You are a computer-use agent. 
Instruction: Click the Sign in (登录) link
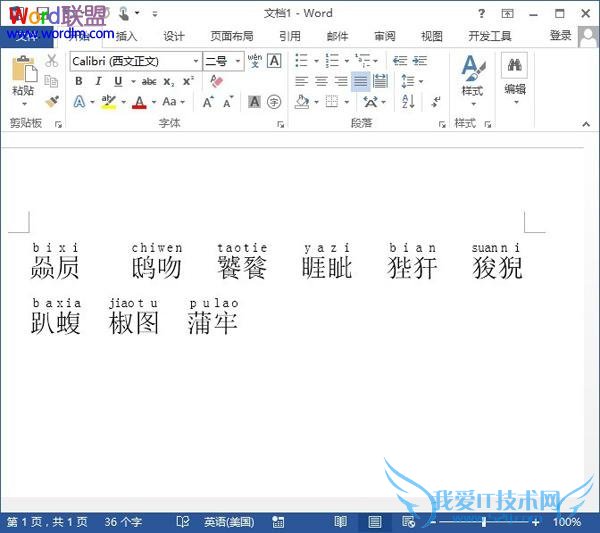click(x=560, y=36)
